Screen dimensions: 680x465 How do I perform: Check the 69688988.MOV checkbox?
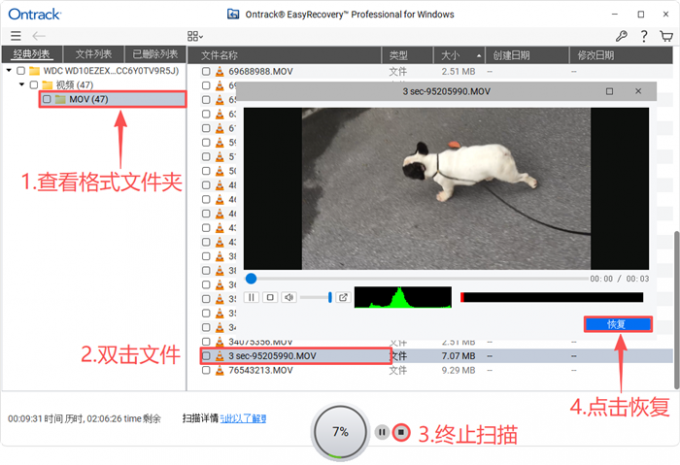pos(206,72)
